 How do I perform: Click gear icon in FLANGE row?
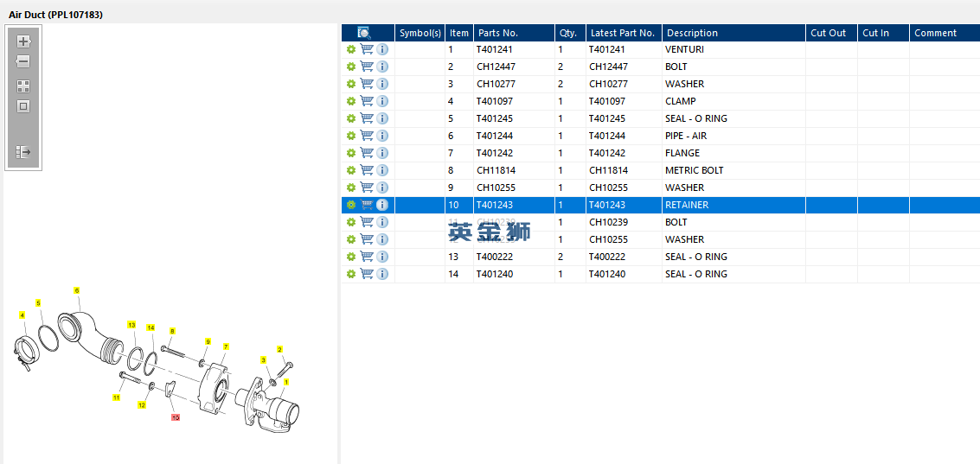point(350,153)
